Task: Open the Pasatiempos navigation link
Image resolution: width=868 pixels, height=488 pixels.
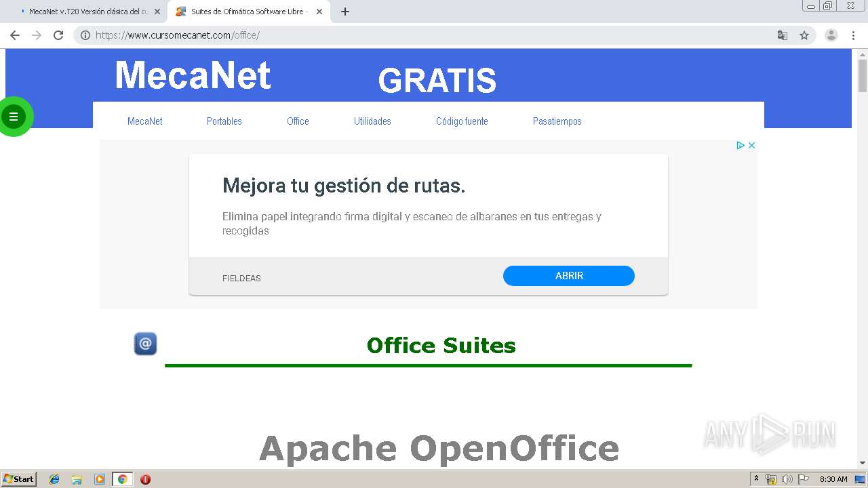Action: coord(557,121)
